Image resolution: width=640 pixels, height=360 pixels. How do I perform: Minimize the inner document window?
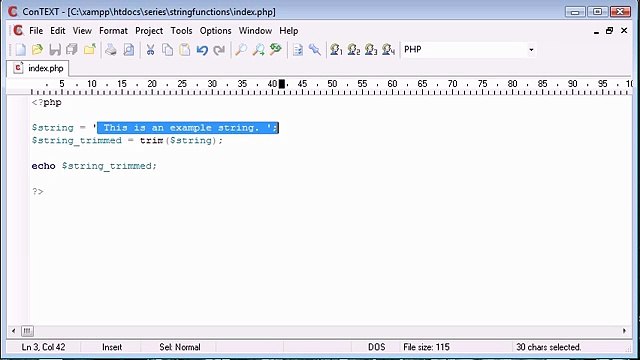596,31
